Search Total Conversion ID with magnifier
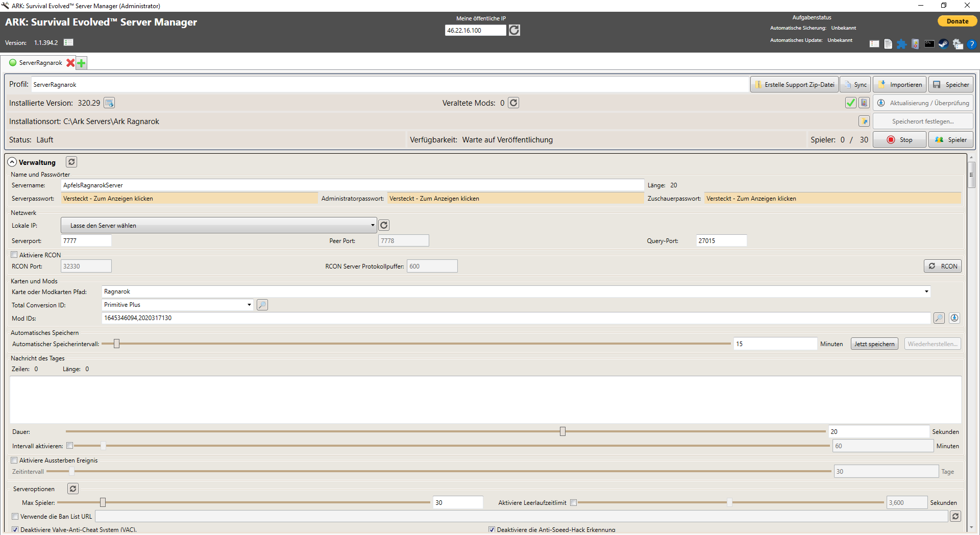980x535 pixels. [x=262, y=305]
